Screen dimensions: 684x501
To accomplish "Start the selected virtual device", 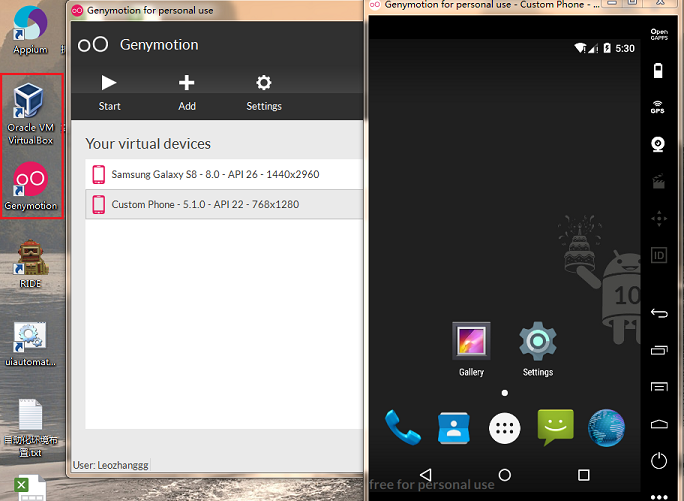I will click(x=109, y=93).
